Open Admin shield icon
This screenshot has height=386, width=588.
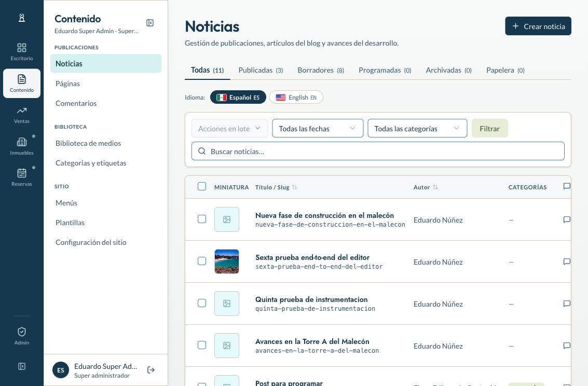[22, 332]
